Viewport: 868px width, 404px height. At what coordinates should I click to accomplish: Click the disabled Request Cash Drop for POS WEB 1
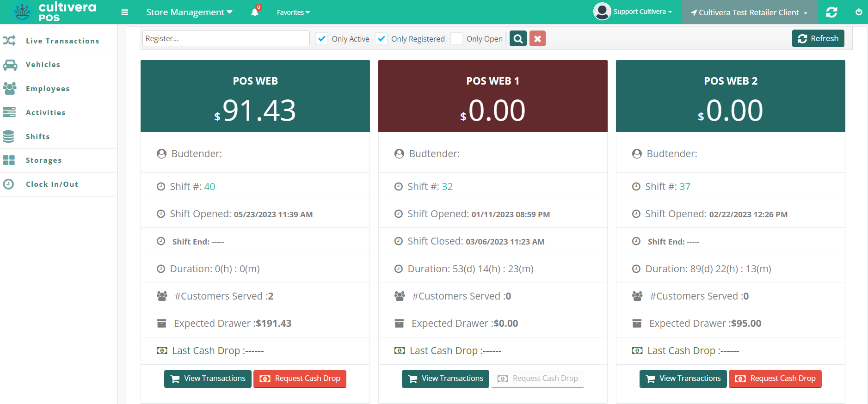point(538,379)
